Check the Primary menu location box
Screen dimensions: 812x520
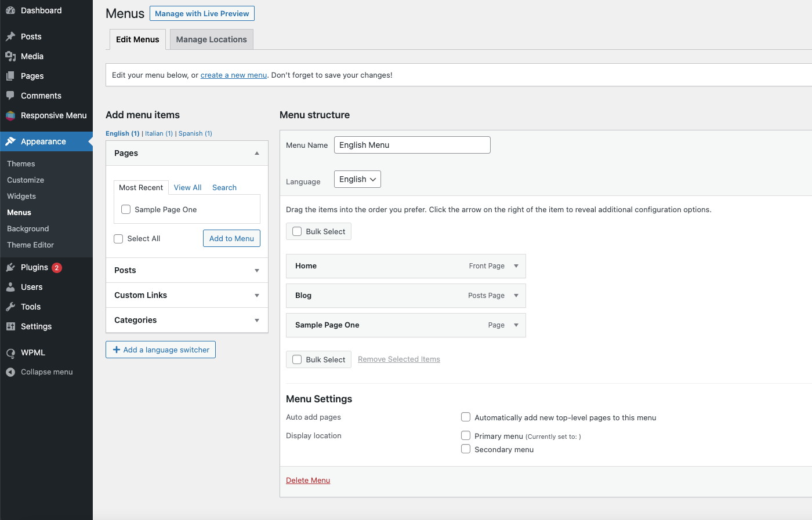(x=466, y=435)
